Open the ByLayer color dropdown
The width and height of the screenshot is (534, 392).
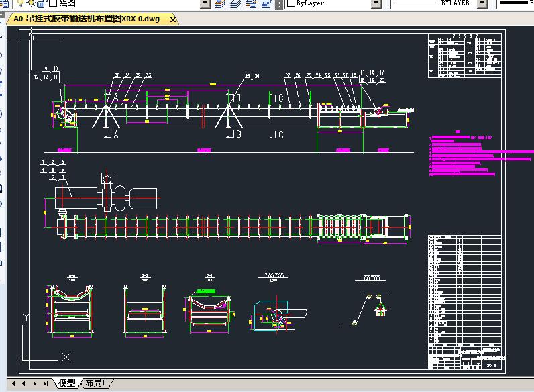[376, 3]
